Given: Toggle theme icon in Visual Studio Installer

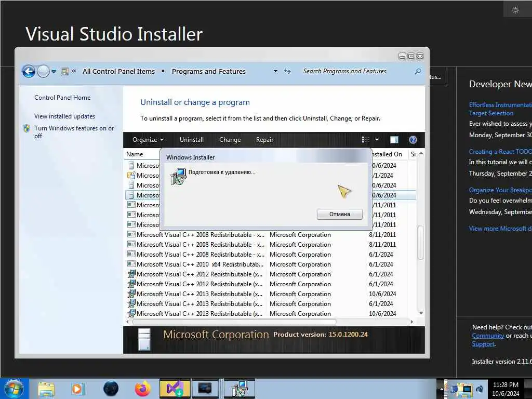Looking at the screenshot, I should [515, 10].
